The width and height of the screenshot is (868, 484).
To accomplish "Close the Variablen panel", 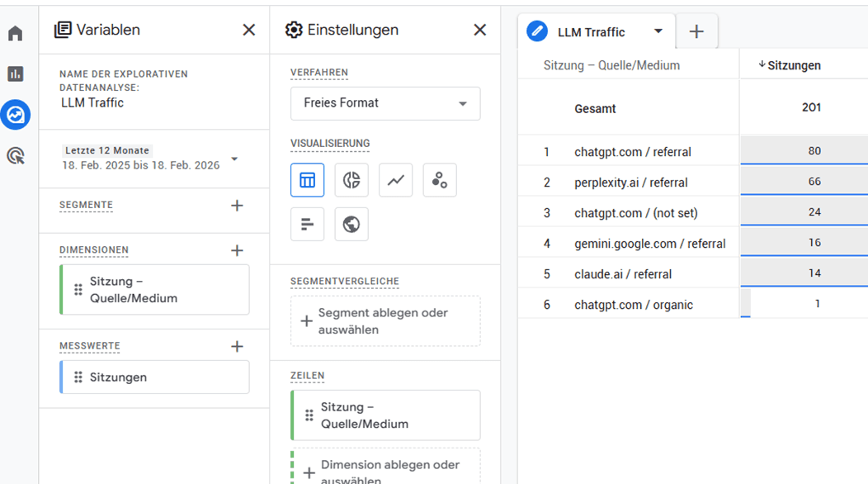I will 249,30.
